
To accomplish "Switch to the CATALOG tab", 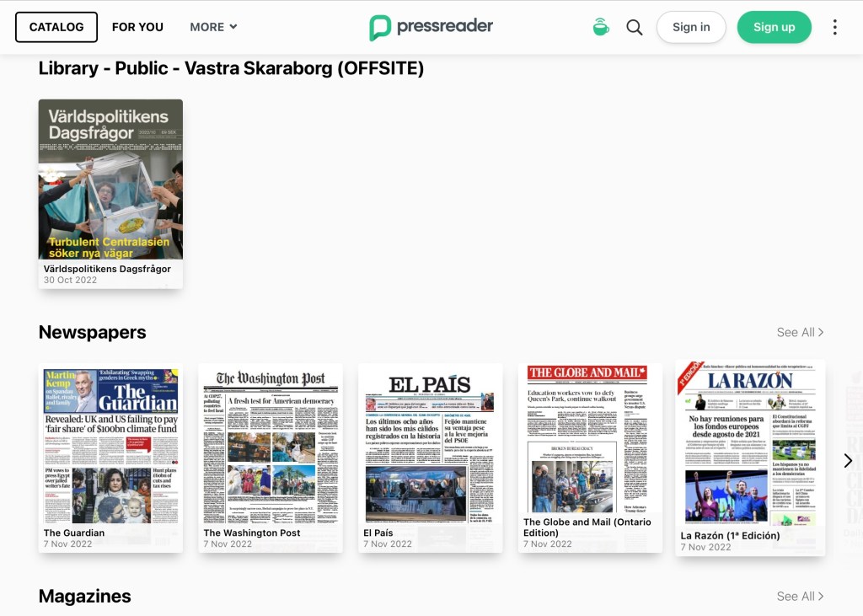I will [56, 27].
